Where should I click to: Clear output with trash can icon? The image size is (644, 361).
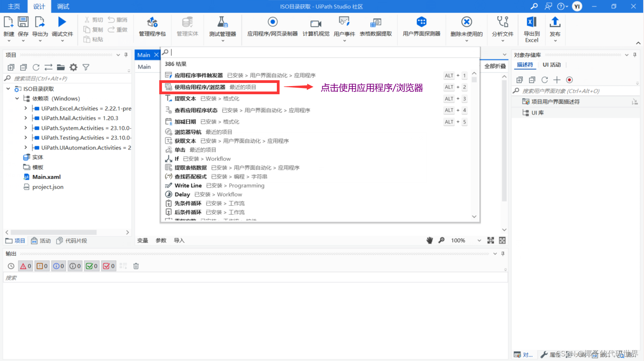pyautogui.click(x=136, y=266)
